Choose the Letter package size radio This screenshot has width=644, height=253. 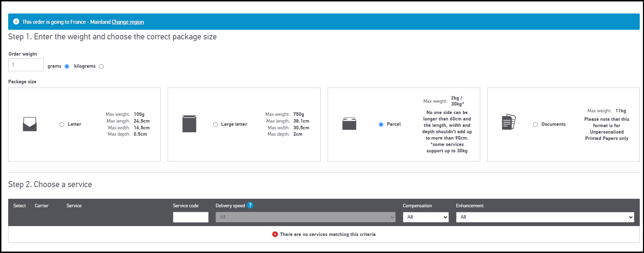(62, 124)
